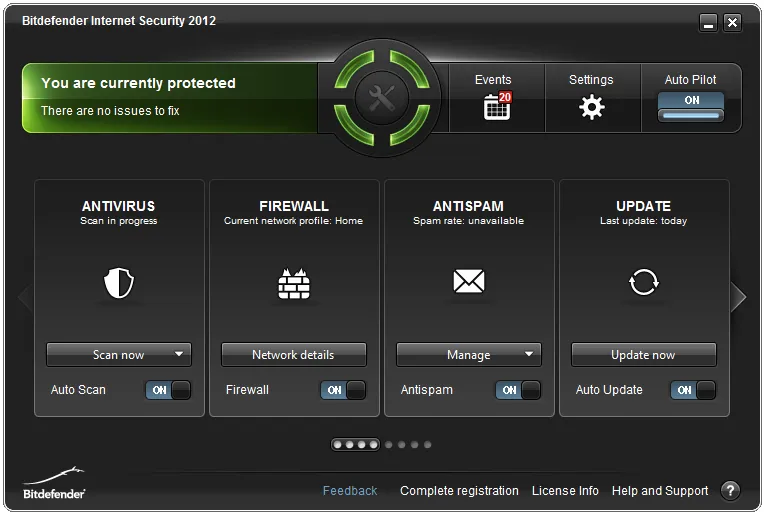
Task: Open the License Info link
Action: [x=565, y=491]
